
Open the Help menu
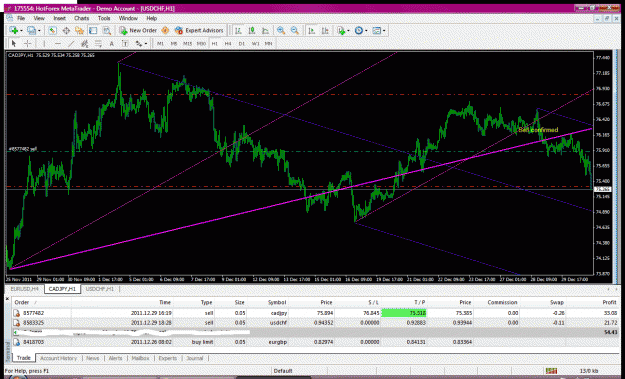tap(151, 18)
